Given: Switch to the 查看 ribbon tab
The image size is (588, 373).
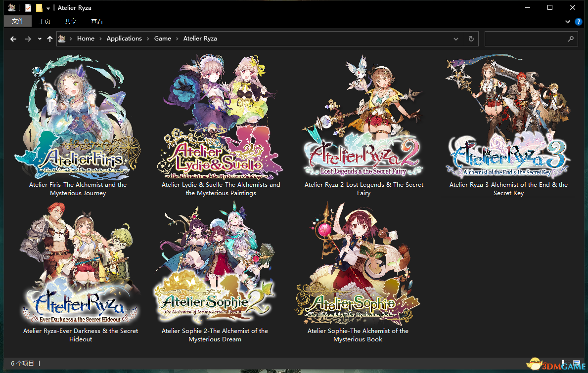Looking at the screenshot, I should [x=97, y=21].
